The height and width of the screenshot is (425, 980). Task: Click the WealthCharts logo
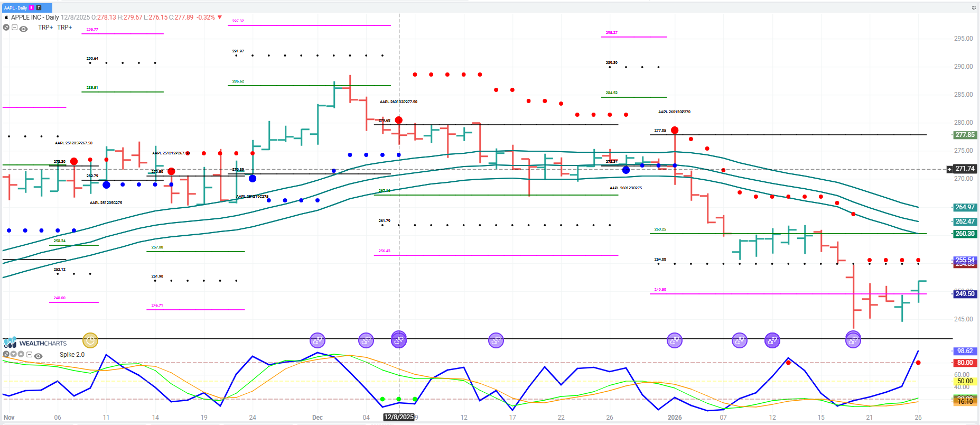point(35,343)
